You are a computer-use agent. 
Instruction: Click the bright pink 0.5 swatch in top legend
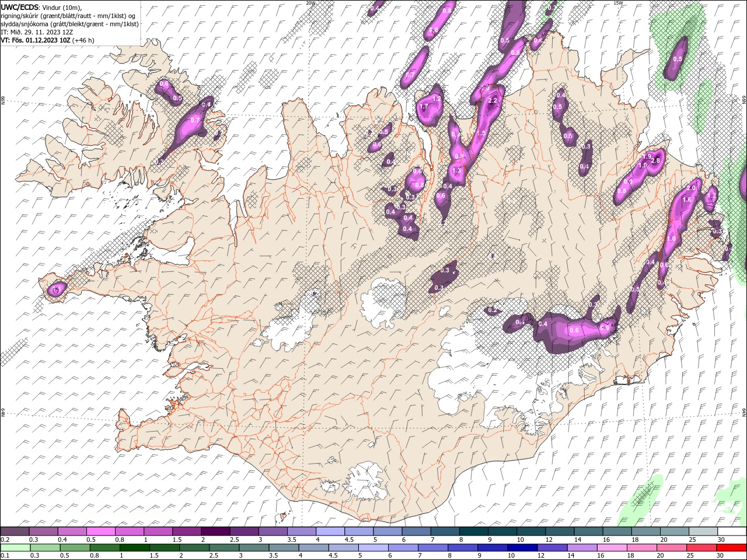pyautogui.click(x=101, y=531)
